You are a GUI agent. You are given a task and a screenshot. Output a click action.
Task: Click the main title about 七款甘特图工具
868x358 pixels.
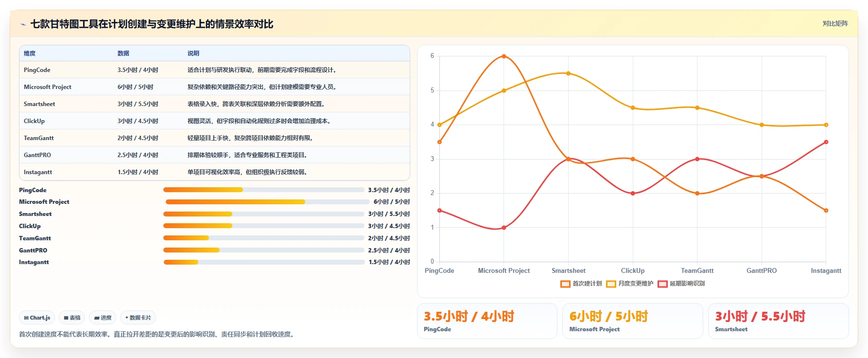point(152,24)
